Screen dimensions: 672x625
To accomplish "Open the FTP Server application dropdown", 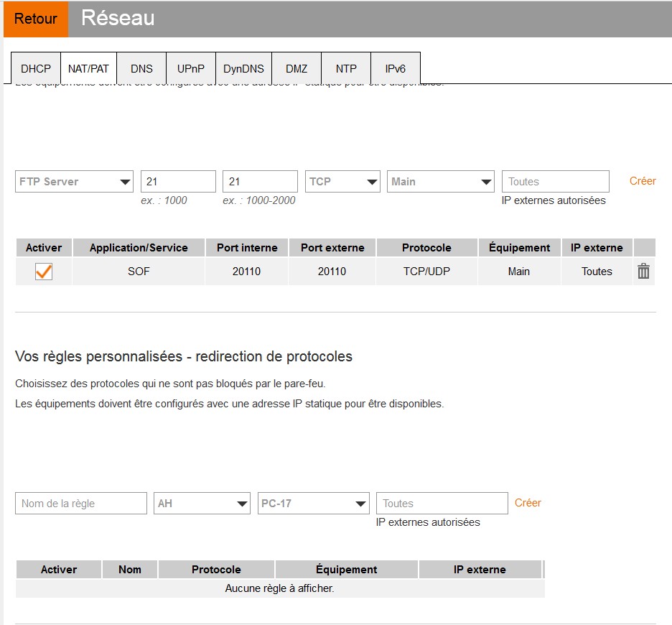I will click(x=74, y=182).
